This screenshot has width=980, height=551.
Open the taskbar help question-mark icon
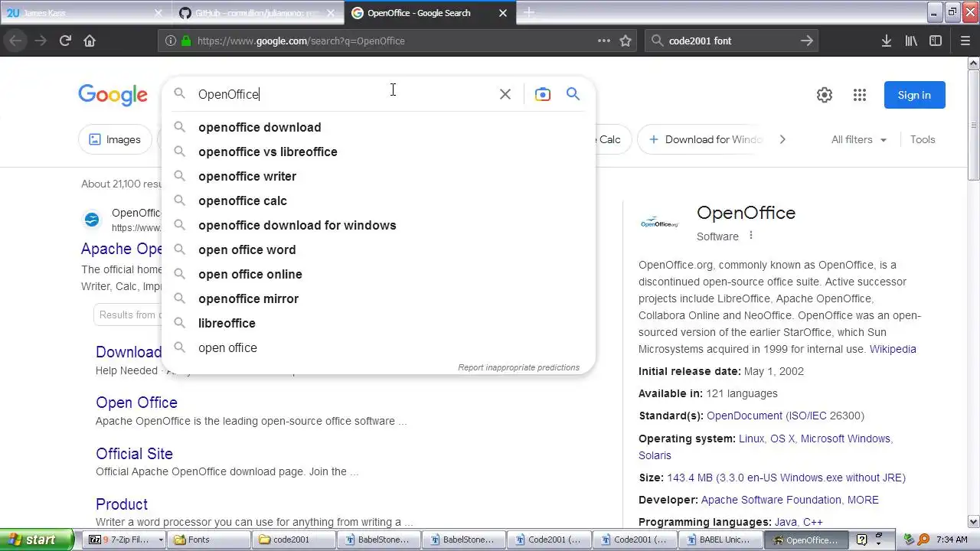(x=861, y=540)
